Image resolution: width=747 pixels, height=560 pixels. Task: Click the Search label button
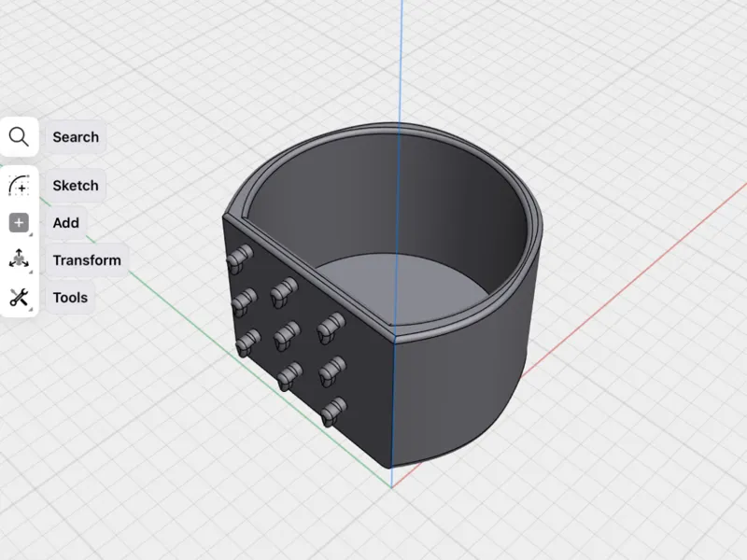[x=76, y=137]
